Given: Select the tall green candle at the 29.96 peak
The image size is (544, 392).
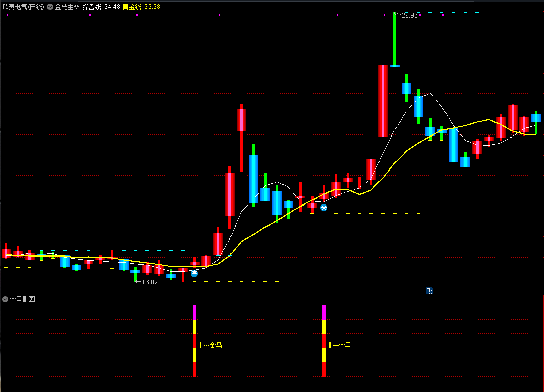Looking at the screenshot, I should (x=394, y=39).
